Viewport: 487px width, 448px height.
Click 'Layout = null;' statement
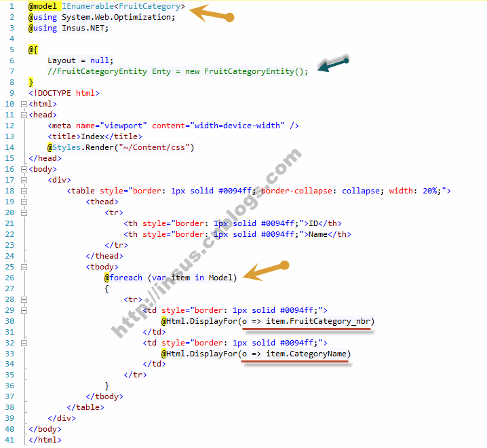tap(81, 60)
